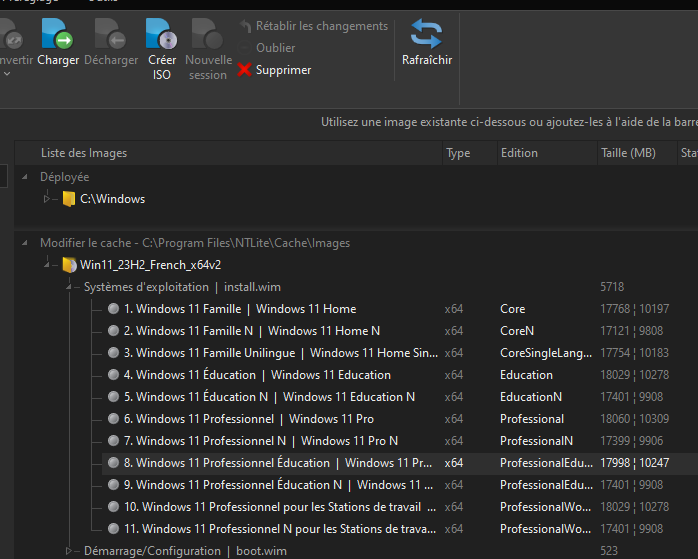698x559 pixels.
Task: Click status dot of Famille Unilingue row
Action: 114,352
